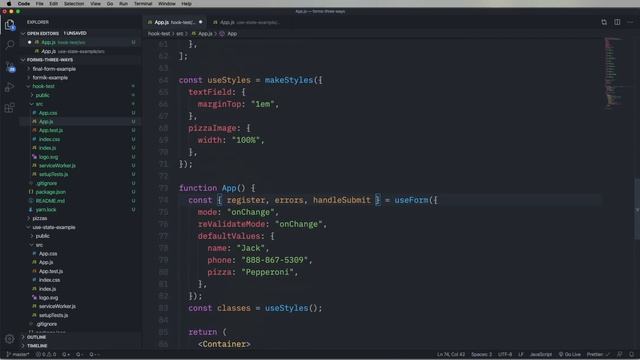The width and height of the screenshot is (640, 360).
Task: Open README.md in hook-test folder
Action: click(x=50, y=201)
